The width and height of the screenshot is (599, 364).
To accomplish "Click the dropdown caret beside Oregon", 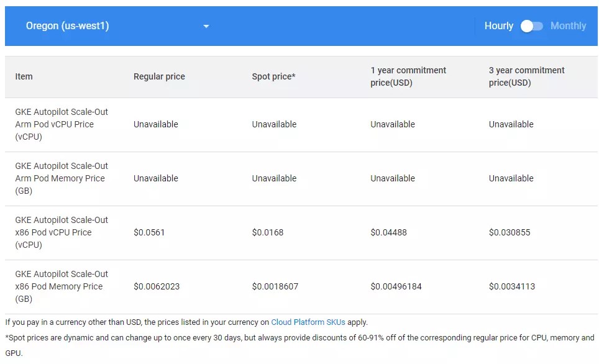I will 206,26.
